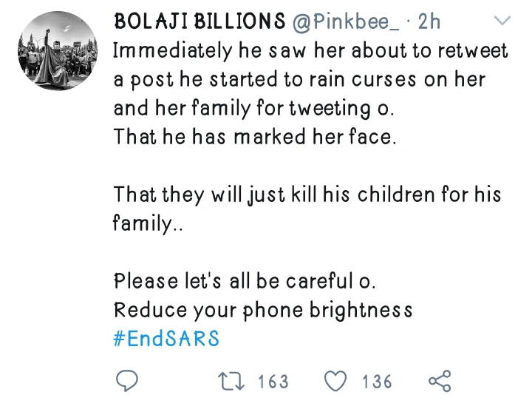The image size is (532, 409).
Task: Click the text 'and her family for tweeting o.'
Action: [254, 109]
